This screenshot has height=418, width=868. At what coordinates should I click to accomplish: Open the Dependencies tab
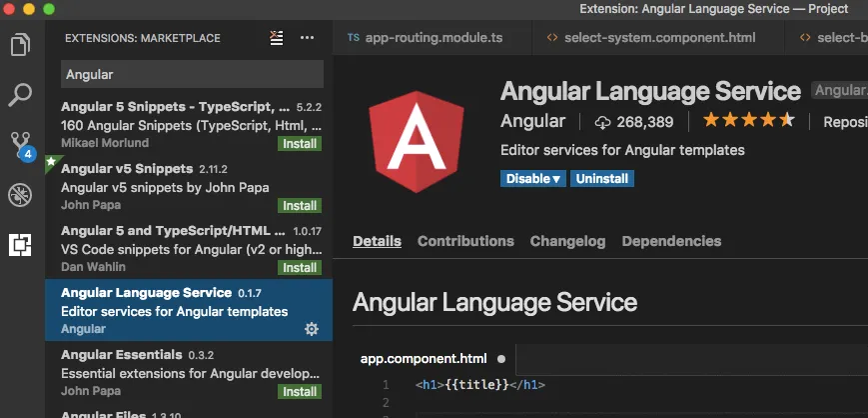pos(671,241)
